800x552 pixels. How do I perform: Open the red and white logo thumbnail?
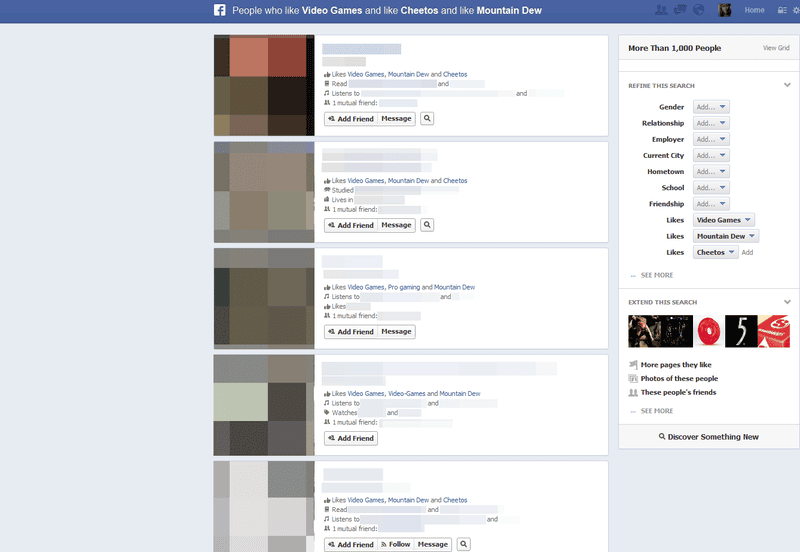click(773, 331)
